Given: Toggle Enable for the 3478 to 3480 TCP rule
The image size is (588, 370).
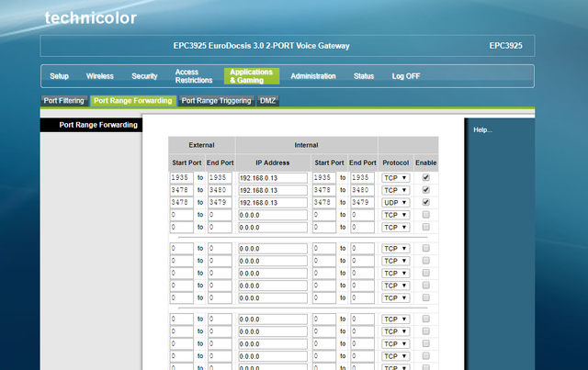Looking at the screenshot, I should (x=425, y=190).
